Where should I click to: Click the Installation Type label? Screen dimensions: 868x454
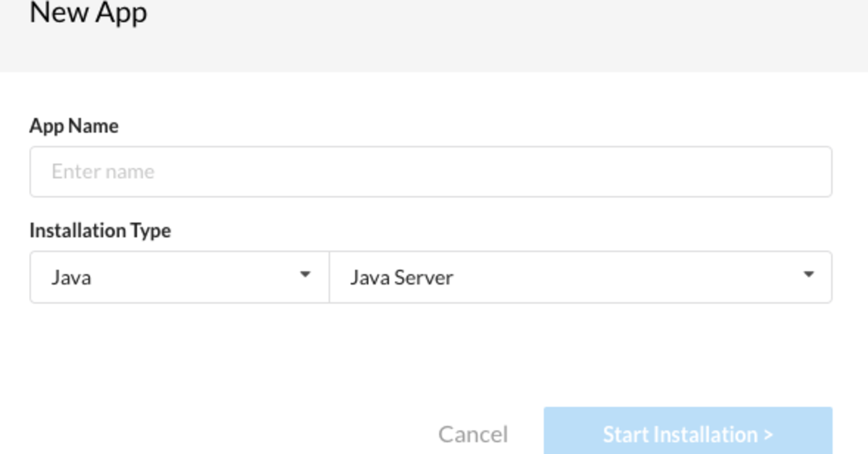100,230
